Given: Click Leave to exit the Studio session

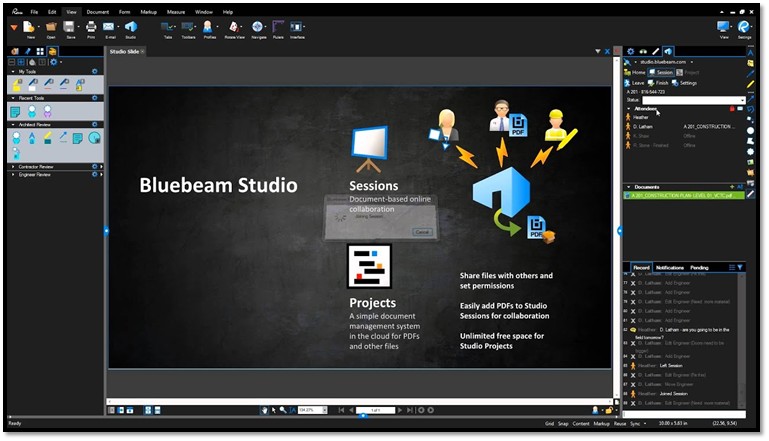Looking at the screenshot, I should (x=636, y=83).
